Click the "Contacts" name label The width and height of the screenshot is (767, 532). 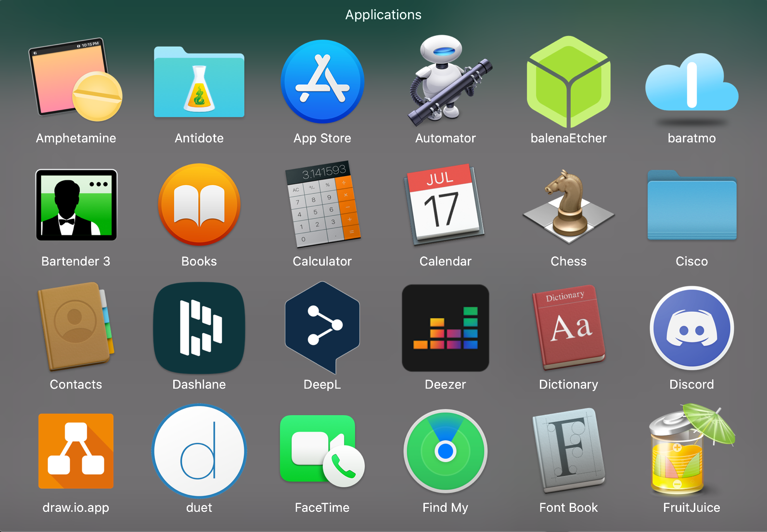76,385
